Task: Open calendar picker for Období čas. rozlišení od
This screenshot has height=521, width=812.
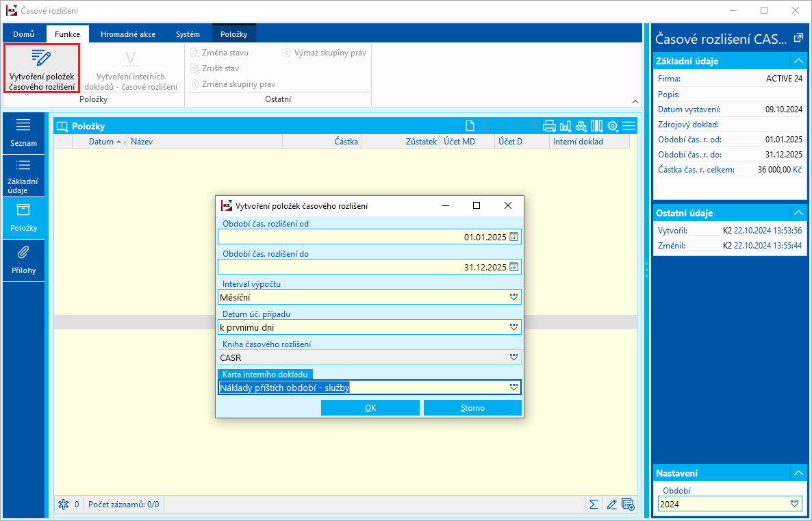Action: pyautogui.click(x=513, y=237)
